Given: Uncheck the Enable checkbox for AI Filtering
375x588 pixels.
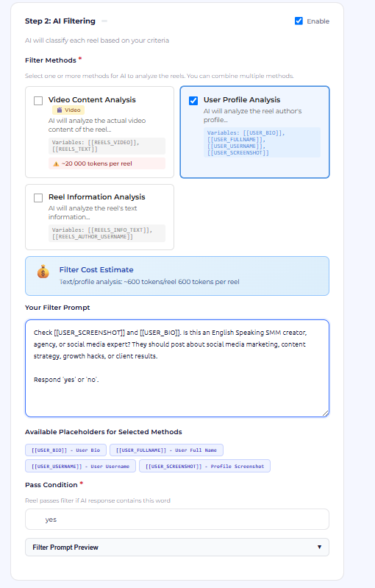Looking at the screenshot, I should click(299, 21).
